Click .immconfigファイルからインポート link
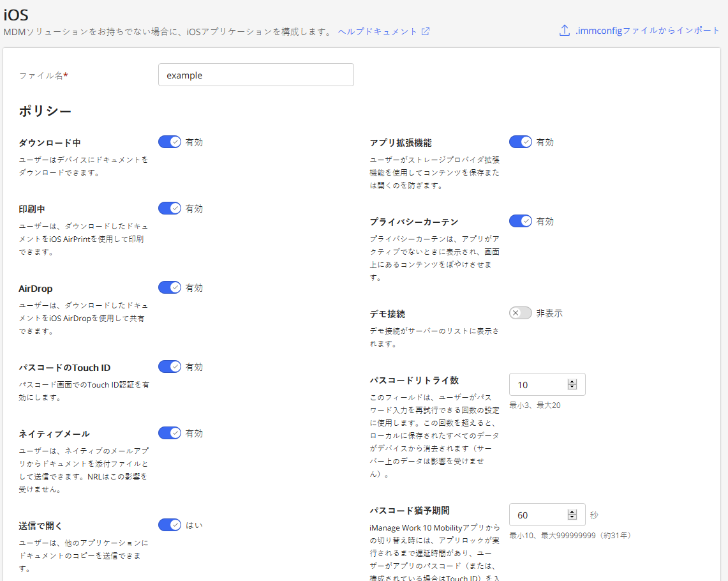The width and height of the screenshot is (728, 581). (647, 31)
